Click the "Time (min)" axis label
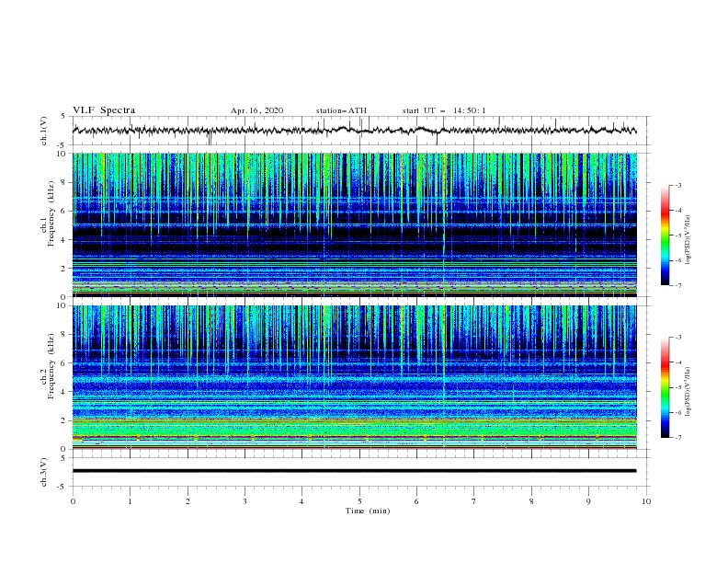Screen dimensions: 728x563 click(368, 511)
